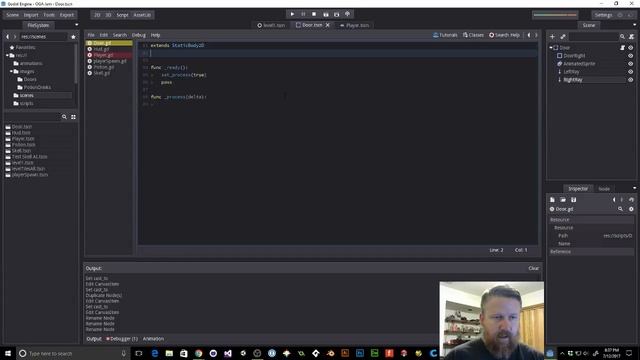Collapse the images folder
Viewport: 640px width, 360px height.
pyautogui.click(x=11, y=71)
